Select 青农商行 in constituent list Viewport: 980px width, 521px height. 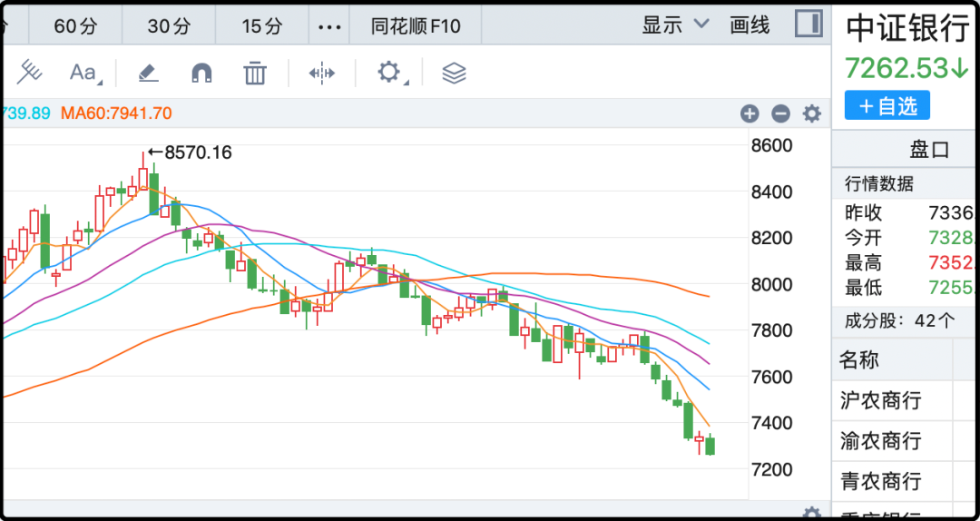[880, 482]
